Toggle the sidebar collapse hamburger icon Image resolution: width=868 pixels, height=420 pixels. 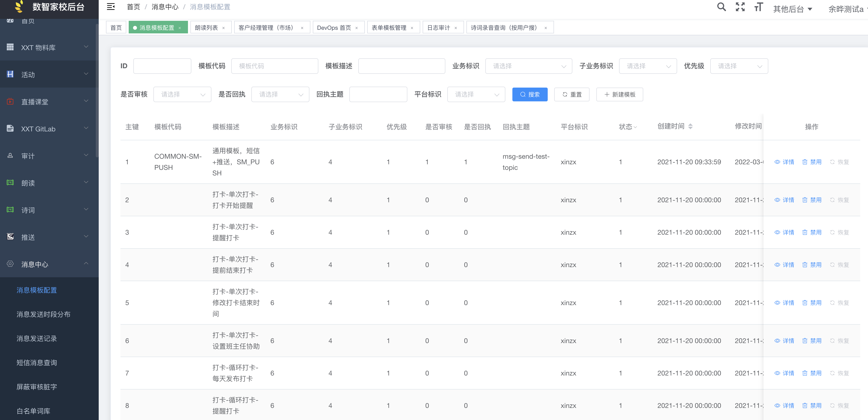[x=111, y=7]
